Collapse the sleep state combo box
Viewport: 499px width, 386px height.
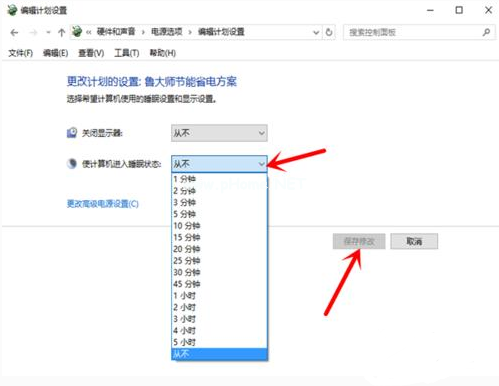coord(219,164)
